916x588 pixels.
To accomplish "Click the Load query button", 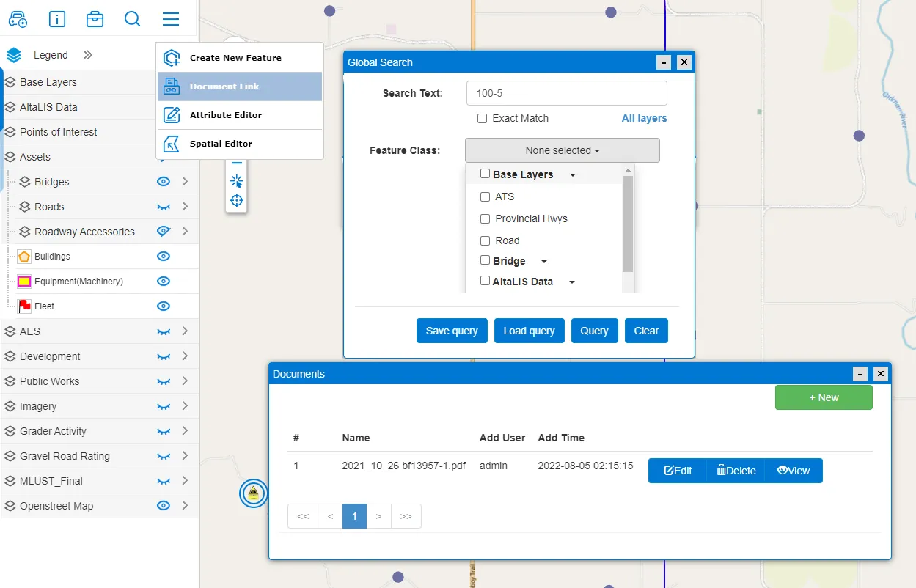I will point(530,331).
